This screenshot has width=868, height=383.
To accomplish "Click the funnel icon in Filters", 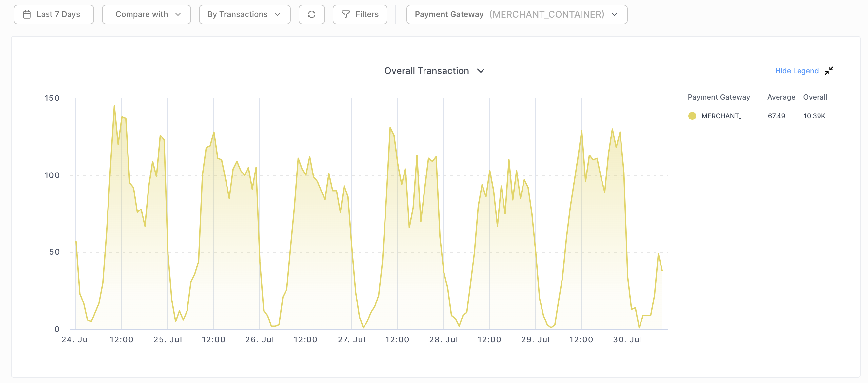I will point(345,14).
